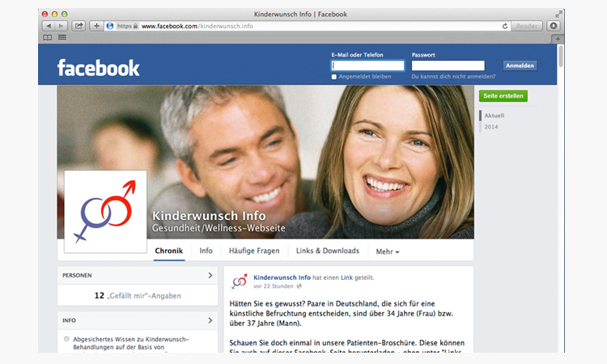Switch to the Info tab
607x364 pixels.
click(x=206, y=251)
